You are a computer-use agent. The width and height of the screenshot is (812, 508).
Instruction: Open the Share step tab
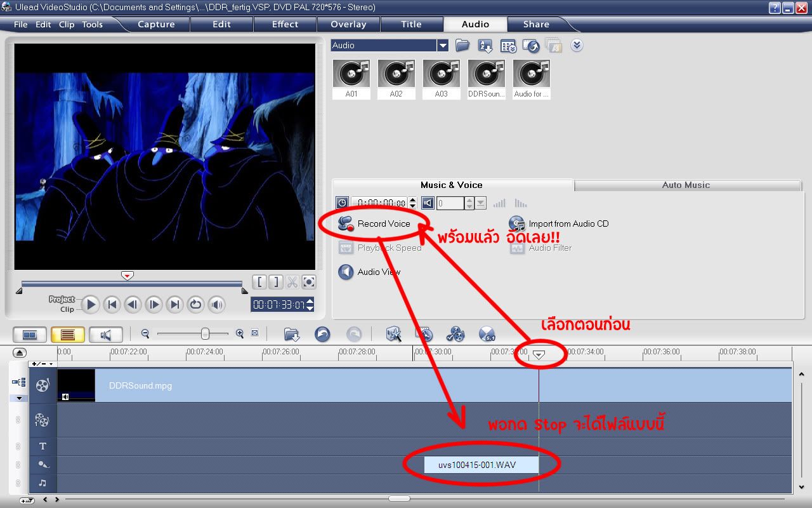[536, 24]
